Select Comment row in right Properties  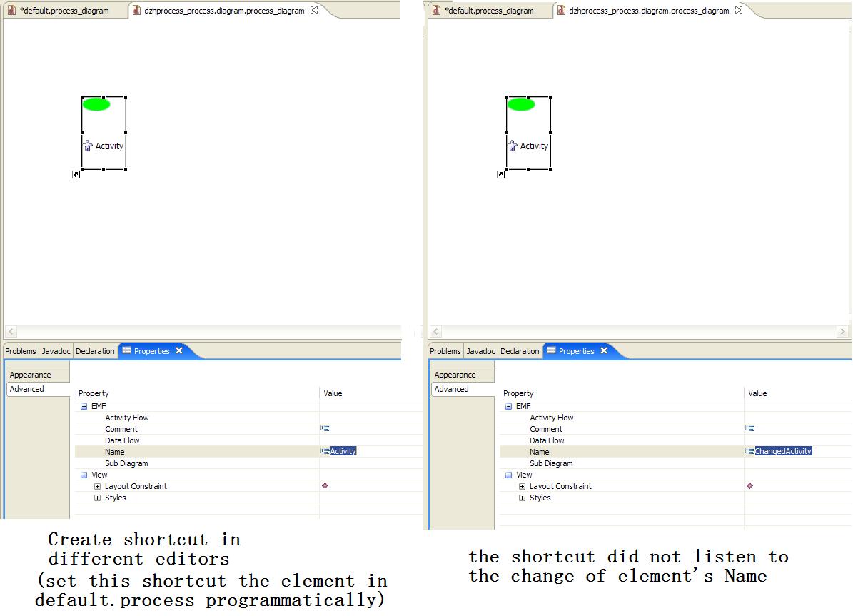[x=676, y=429]
